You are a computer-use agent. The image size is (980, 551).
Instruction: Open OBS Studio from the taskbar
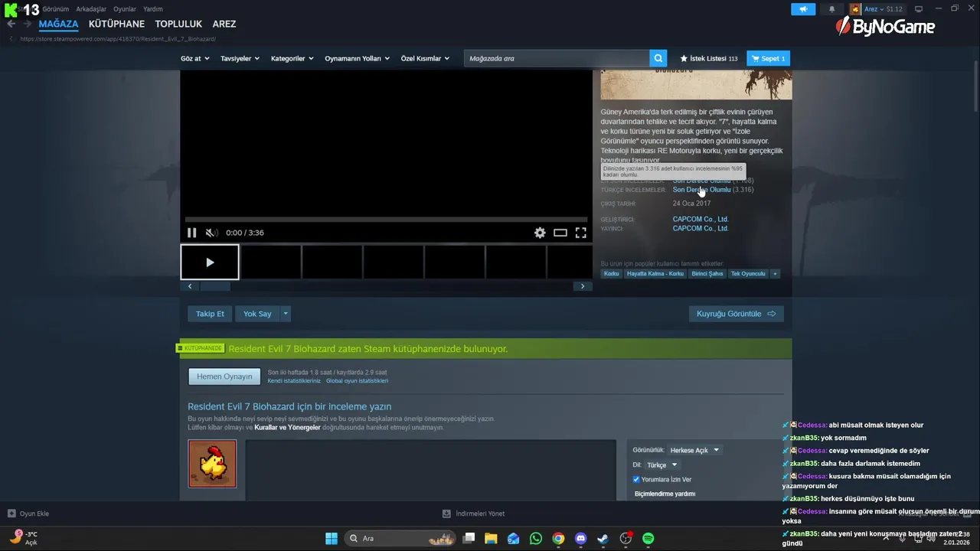coord(626,539)
